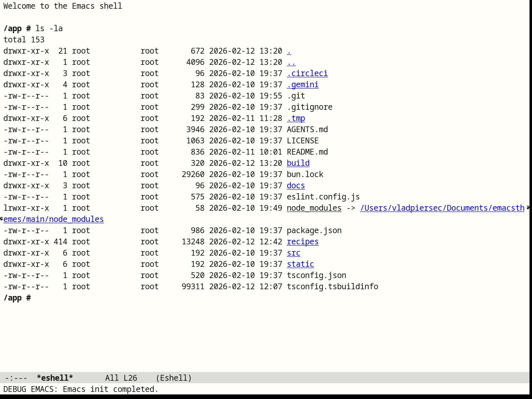Click the 13248 size of recipes
The image size is (532, 399).
[x=193, y=242]
